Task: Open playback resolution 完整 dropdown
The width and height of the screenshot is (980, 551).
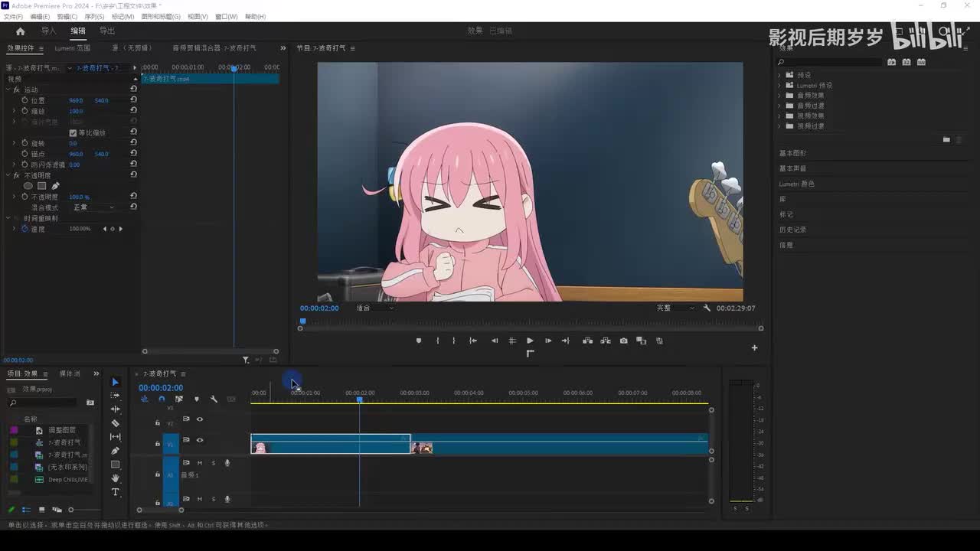Action: (x=676, y=308)
